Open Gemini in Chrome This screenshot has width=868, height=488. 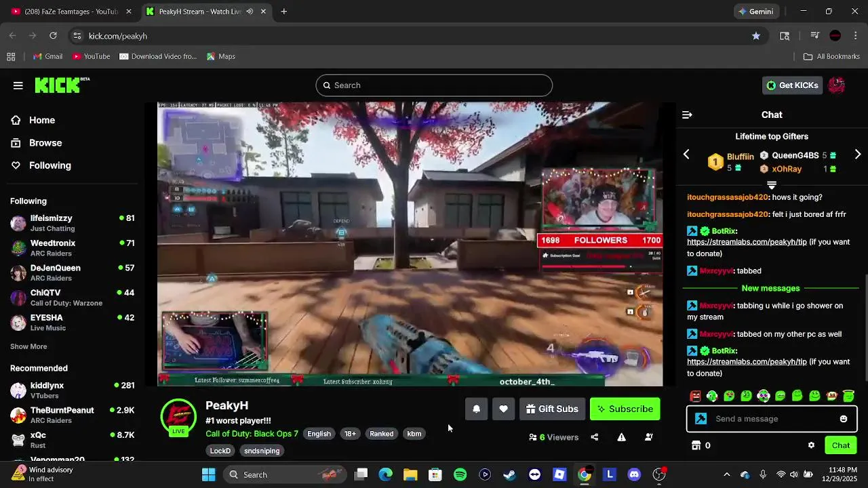pyautogui.click(x=756, y=12)
